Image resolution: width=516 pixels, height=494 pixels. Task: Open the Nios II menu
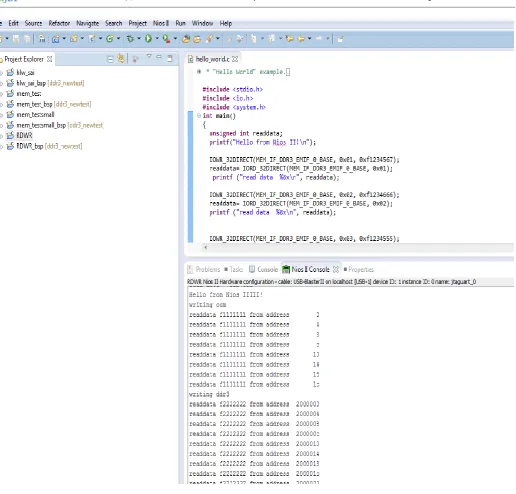click(x=161, y=23)
